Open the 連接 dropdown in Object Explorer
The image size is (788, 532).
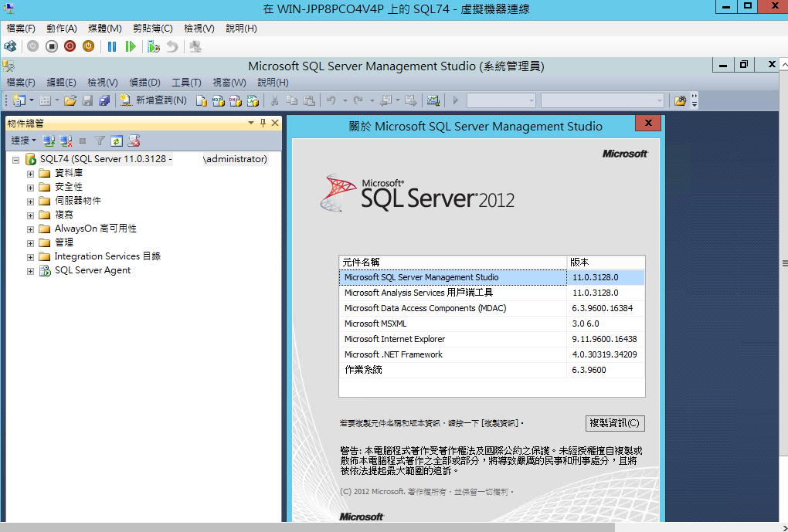(x=23, y=141)
